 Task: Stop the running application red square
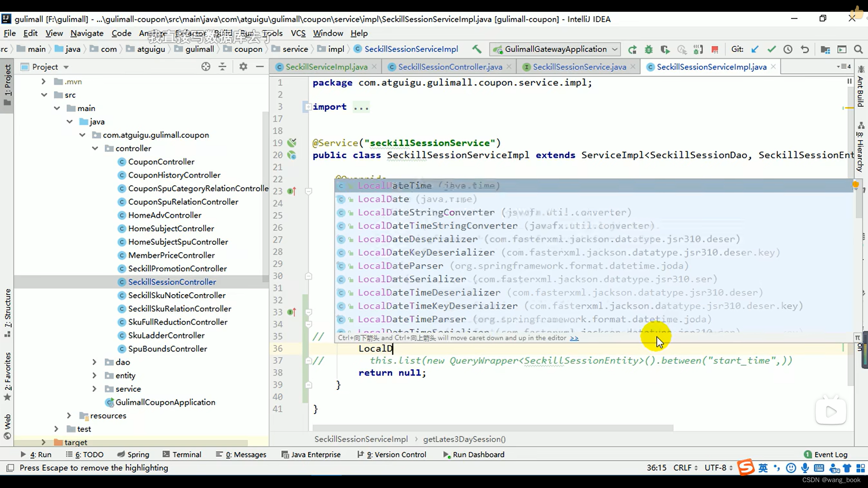715,49
